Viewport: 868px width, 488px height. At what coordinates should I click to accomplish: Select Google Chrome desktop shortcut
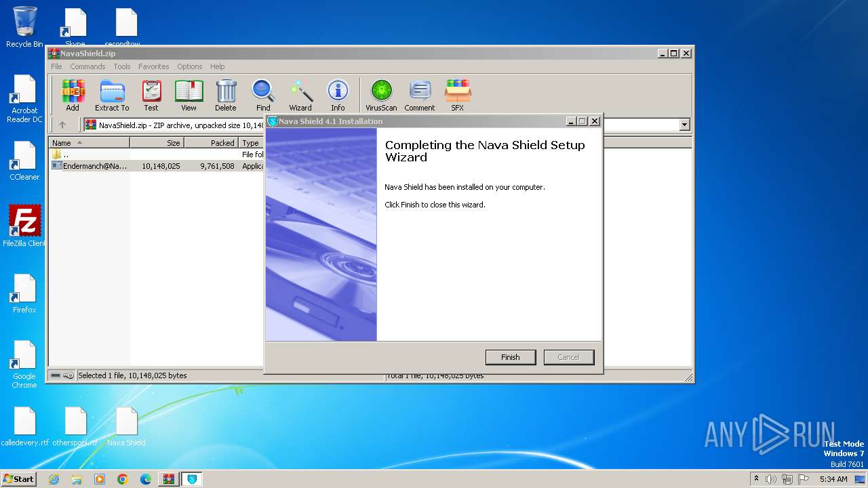[x=24, y=365]
